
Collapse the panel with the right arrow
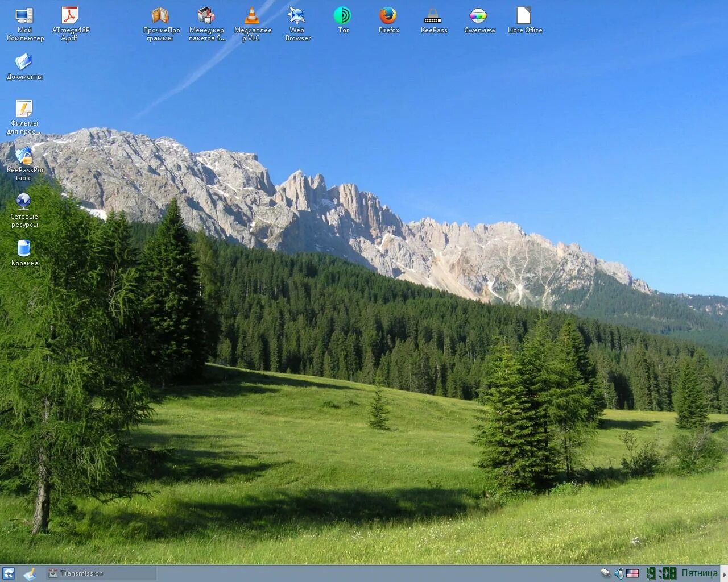pos(723,573)
